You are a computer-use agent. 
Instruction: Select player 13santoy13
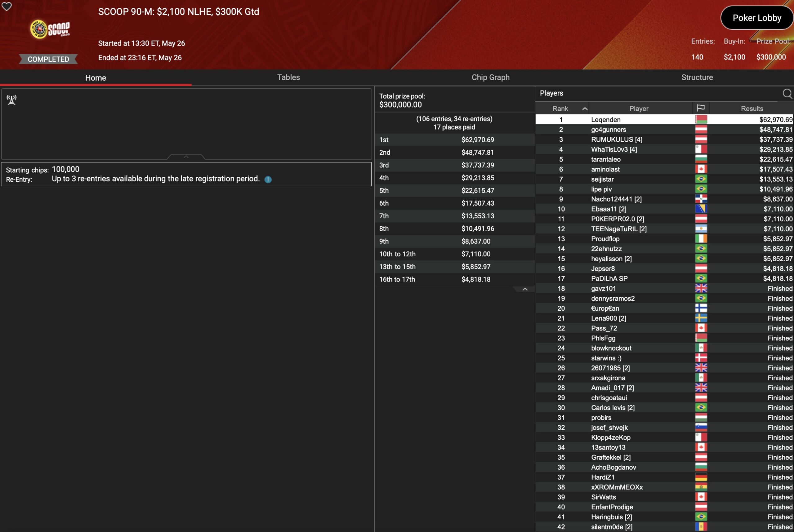pyautogui.click(x=664, y=447)
